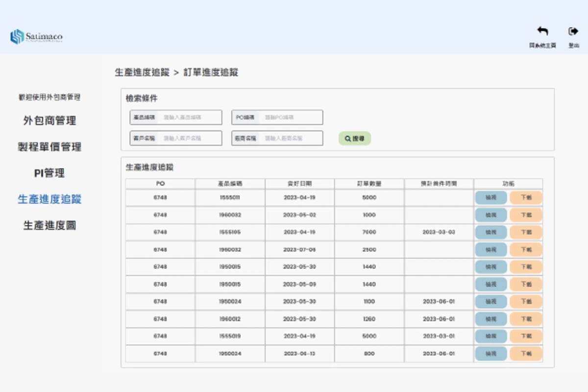
Task: Click the quantity cell 800
Action: coord(369,354)
